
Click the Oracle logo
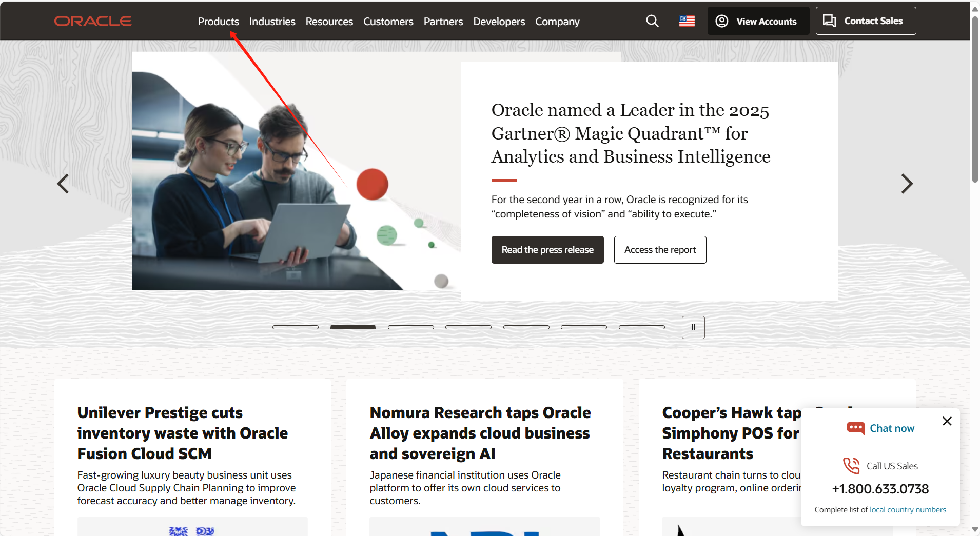pos(93,21)
